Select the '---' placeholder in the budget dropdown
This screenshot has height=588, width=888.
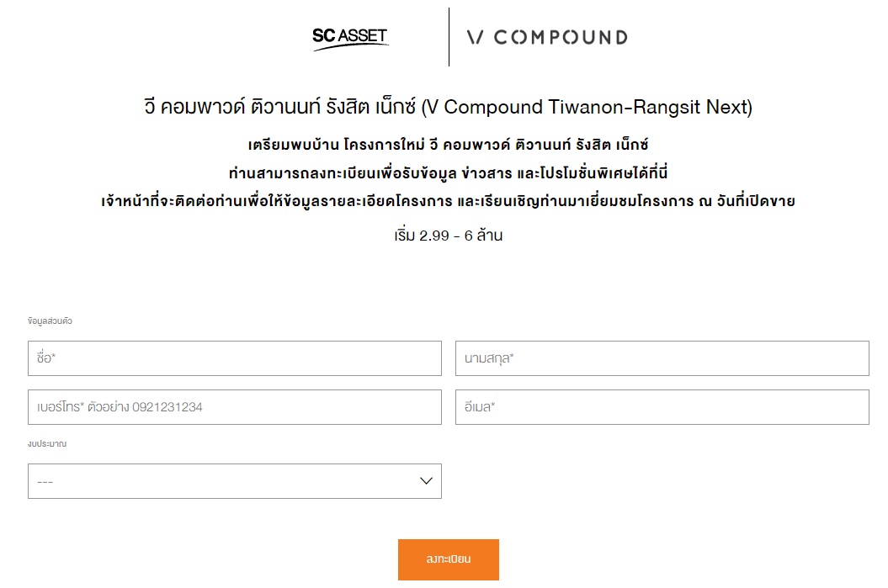click(45, 482)
